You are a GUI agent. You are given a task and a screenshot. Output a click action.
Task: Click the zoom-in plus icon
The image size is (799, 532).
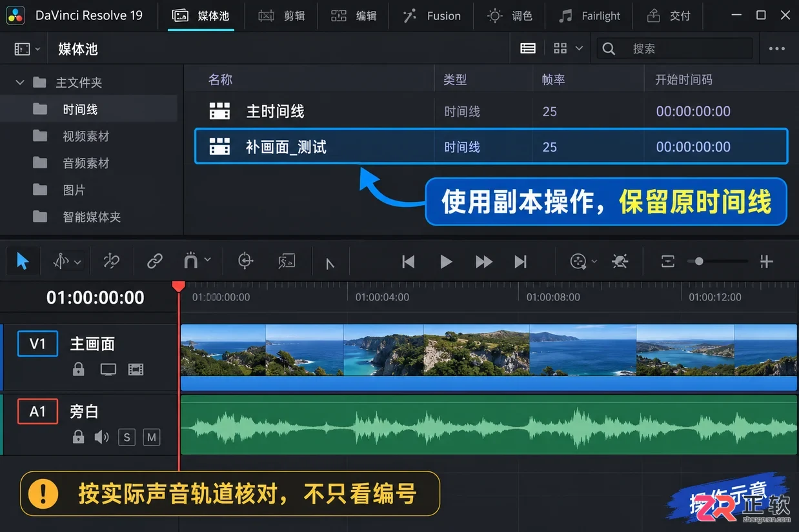tap(766, 261)
